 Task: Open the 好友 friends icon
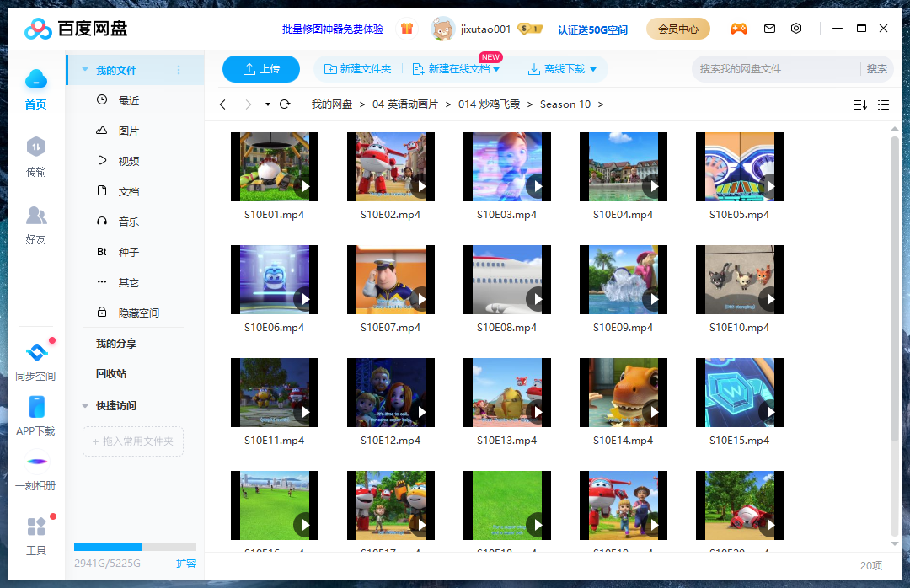pyautogui.click(x=36, y=216)
